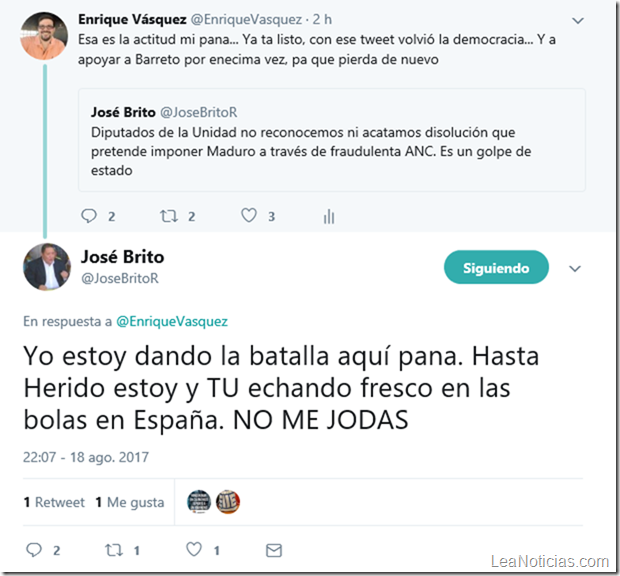Toggle the Siguiendo follow button
620x576 pixels.
click(x=496, y=267)
